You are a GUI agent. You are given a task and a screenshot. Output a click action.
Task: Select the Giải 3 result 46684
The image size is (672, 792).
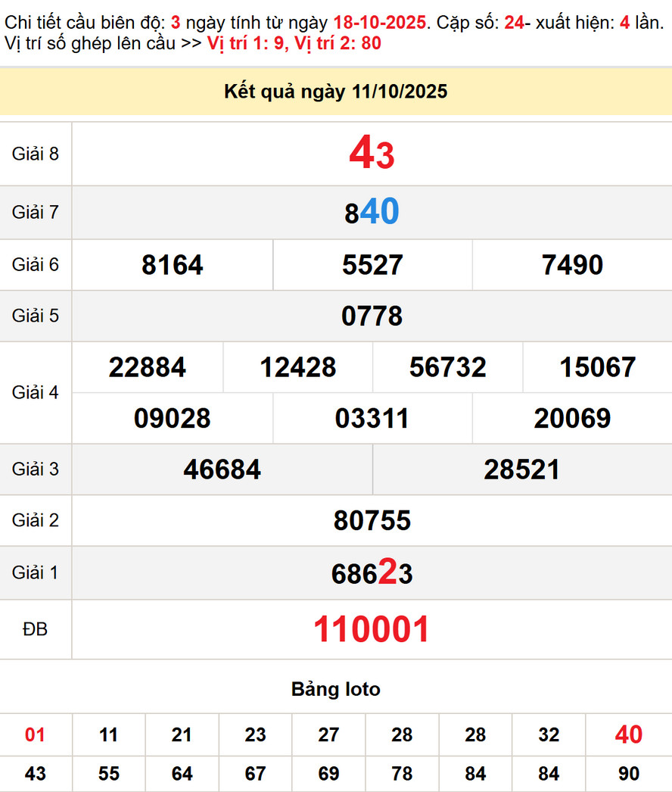pyautogui.click(x=222, y=469)
